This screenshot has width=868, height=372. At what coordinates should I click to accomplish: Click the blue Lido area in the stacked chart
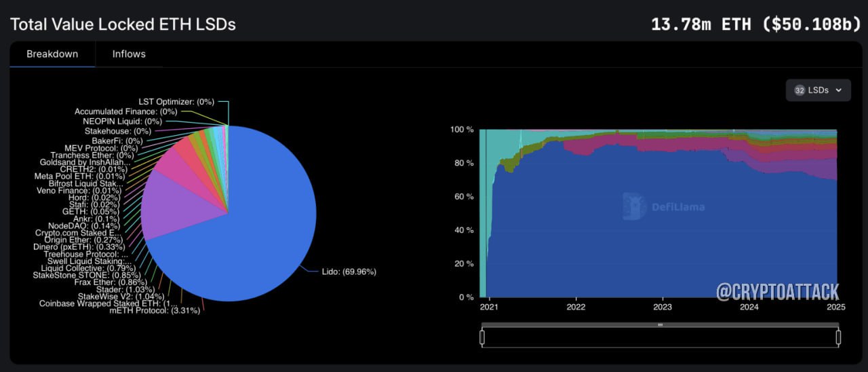coord(658,231)
